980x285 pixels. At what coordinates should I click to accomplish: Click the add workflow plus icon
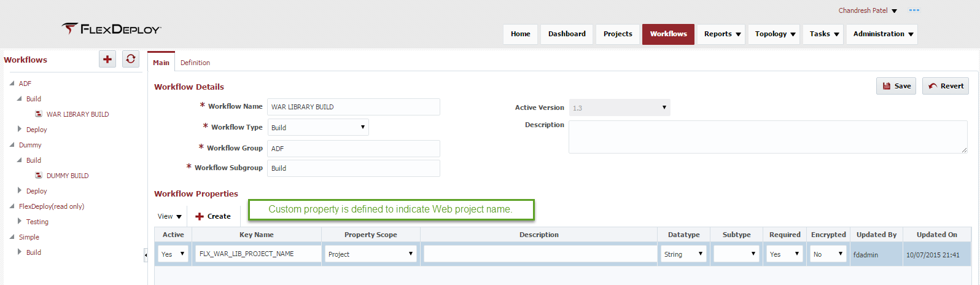tap(107, 59)
